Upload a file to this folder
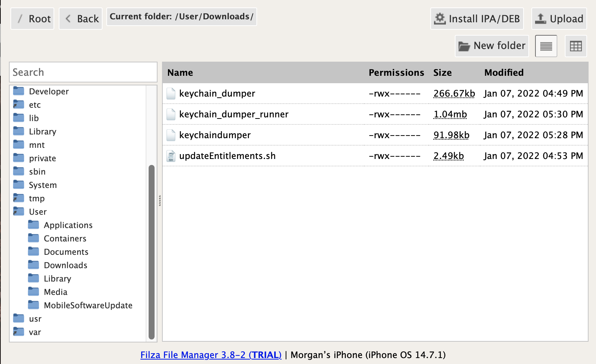 (x=559, y=19)
